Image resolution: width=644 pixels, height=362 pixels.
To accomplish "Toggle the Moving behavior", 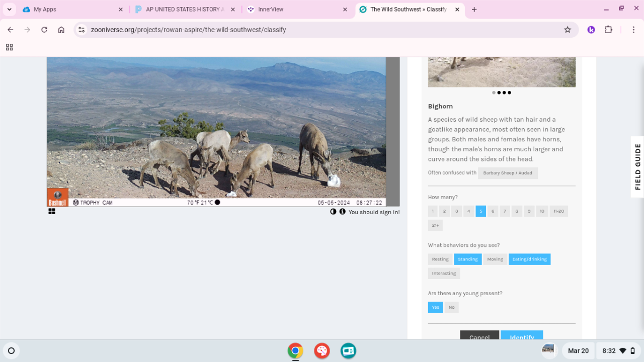I will [495, 259].
